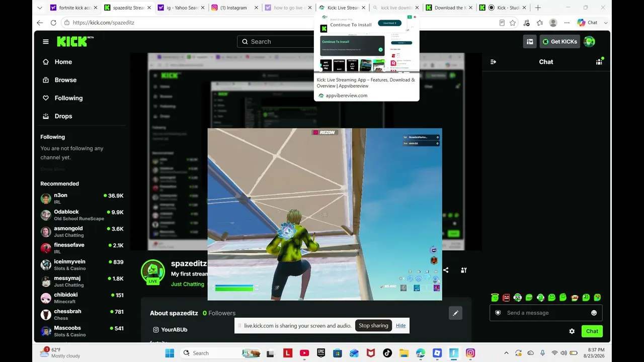Open the YourABUb Instagram link

(x=170, y=330)
